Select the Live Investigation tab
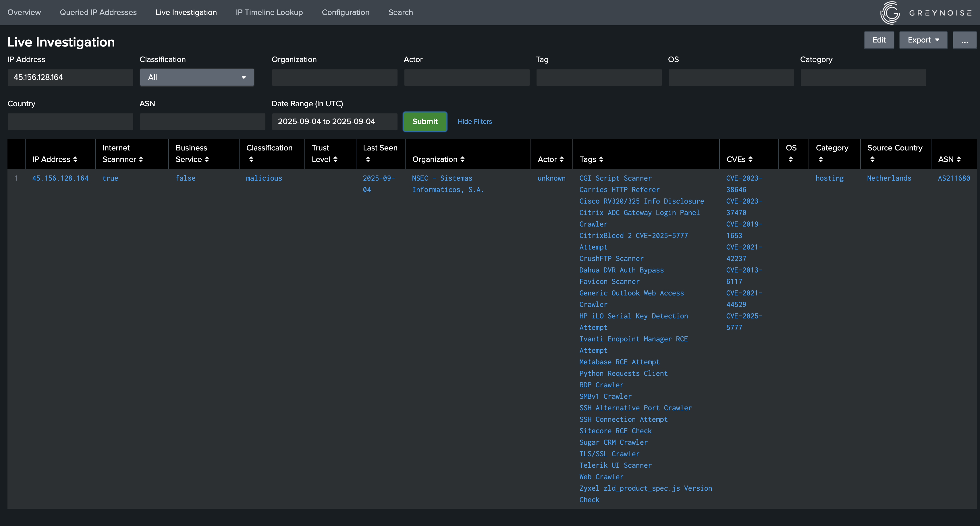Screen dimensions: 980x526 pos(186,12)
